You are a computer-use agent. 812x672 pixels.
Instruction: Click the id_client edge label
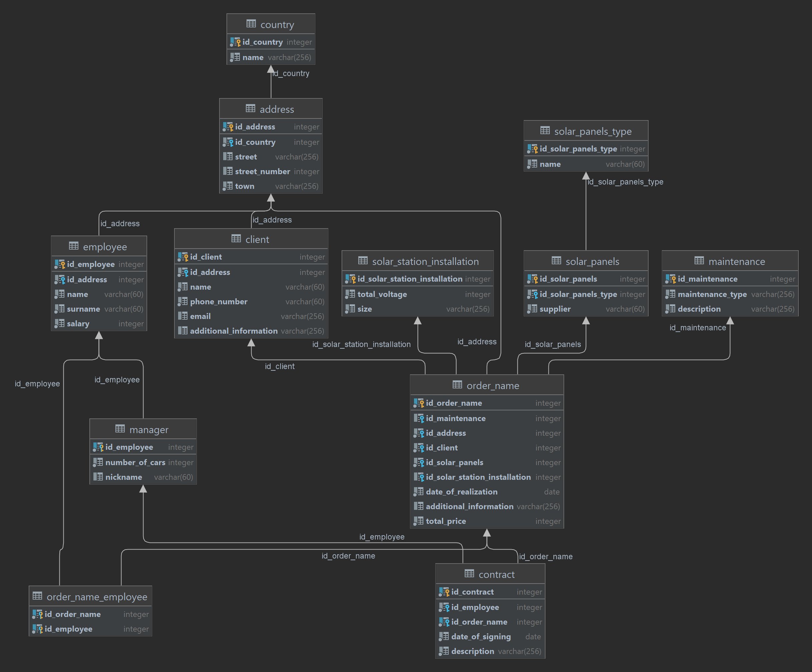[280, 366]
